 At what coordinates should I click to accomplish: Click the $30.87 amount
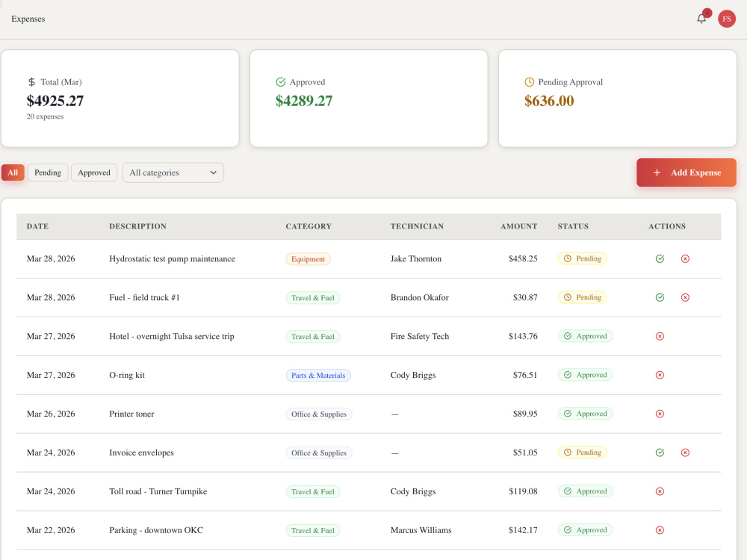pyautogui.click(x=525, y=298)
